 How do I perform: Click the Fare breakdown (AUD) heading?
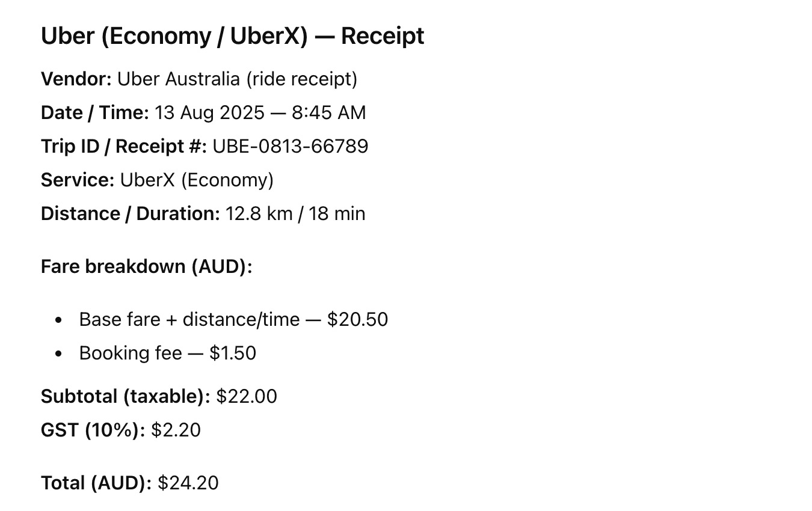(146, 266)
